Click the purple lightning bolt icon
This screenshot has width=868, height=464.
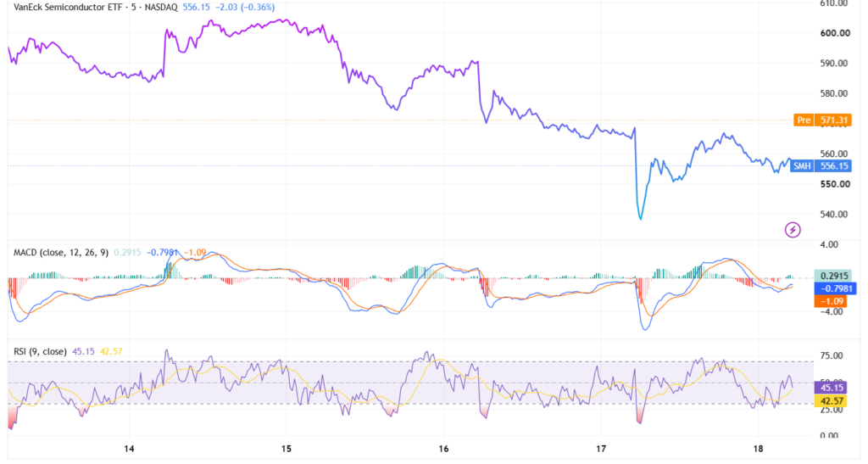click(x=793, y=229)
